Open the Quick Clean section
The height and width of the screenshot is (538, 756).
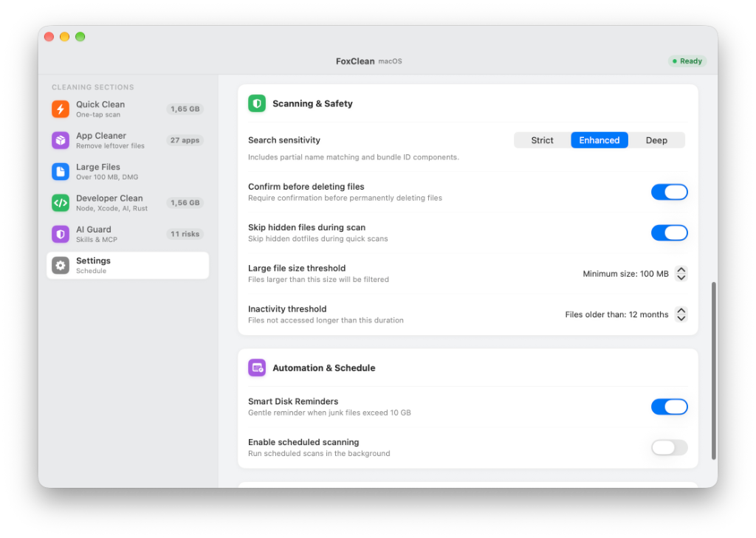[x=128, y=109]
